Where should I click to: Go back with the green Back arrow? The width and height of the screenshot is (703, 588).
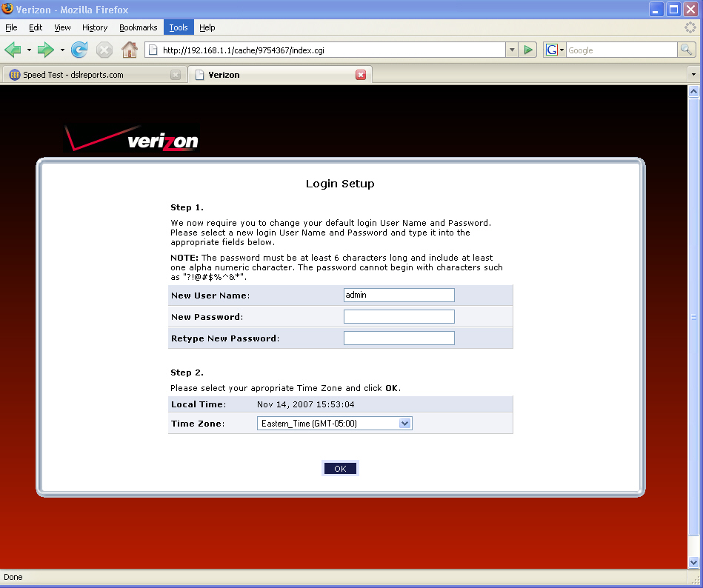tap(13, 50)
